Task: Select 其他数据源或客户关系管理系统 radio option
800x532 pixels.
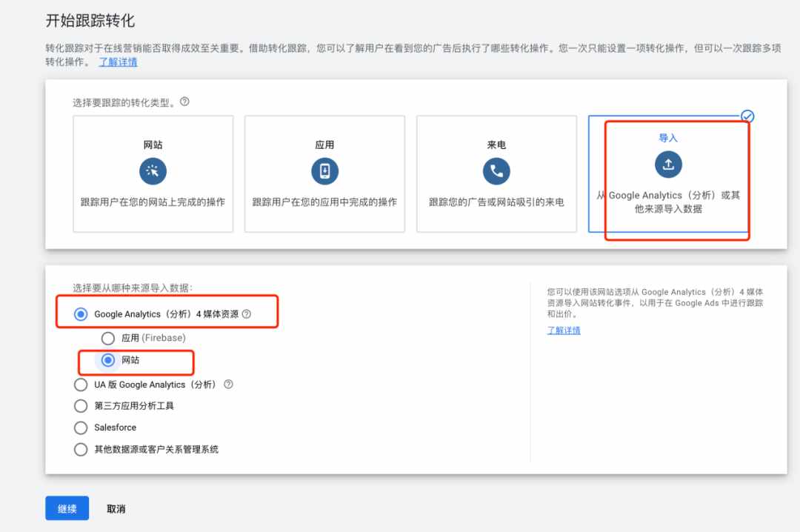Action: click(81, 449)
